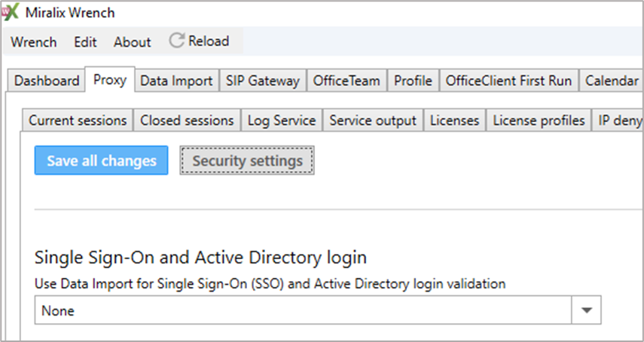Click the Single Sign-On and Active Directory login heading
Viewport: 644px width, 342px height.
point(200,258)
